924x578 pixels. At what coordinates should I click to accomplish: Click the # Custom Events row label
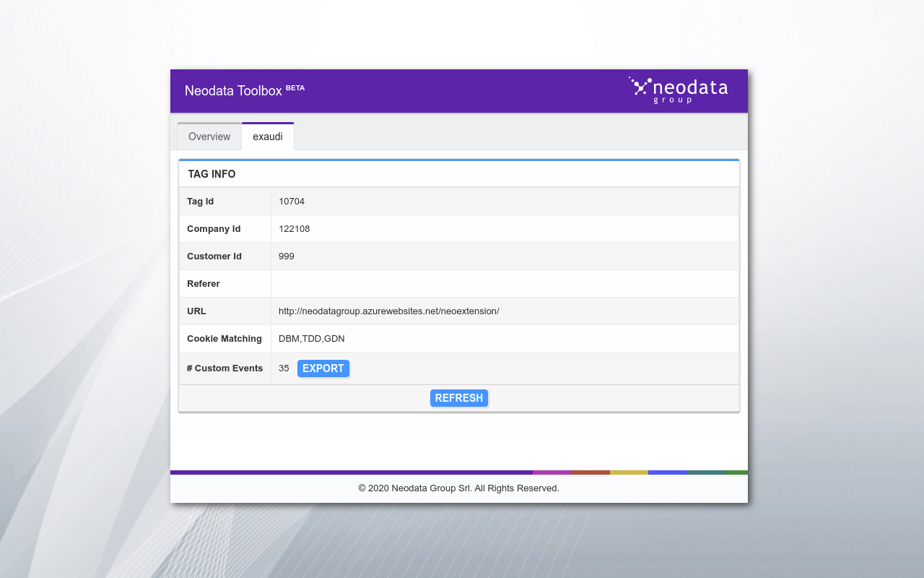click(225, 368)
